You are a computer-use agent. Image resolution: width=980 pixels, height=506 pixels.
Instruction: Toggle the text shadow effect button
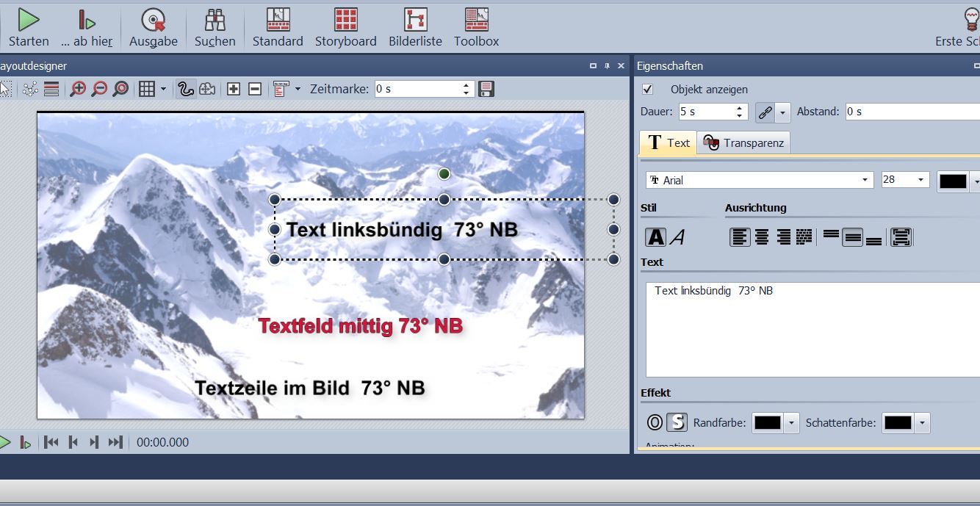pos(677,422)
